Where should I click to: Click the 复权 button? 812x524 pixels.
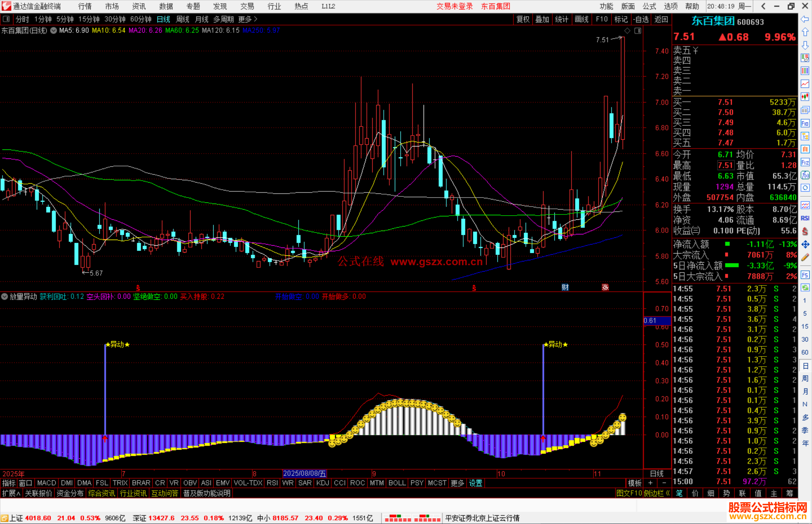[x=523, y=19]
